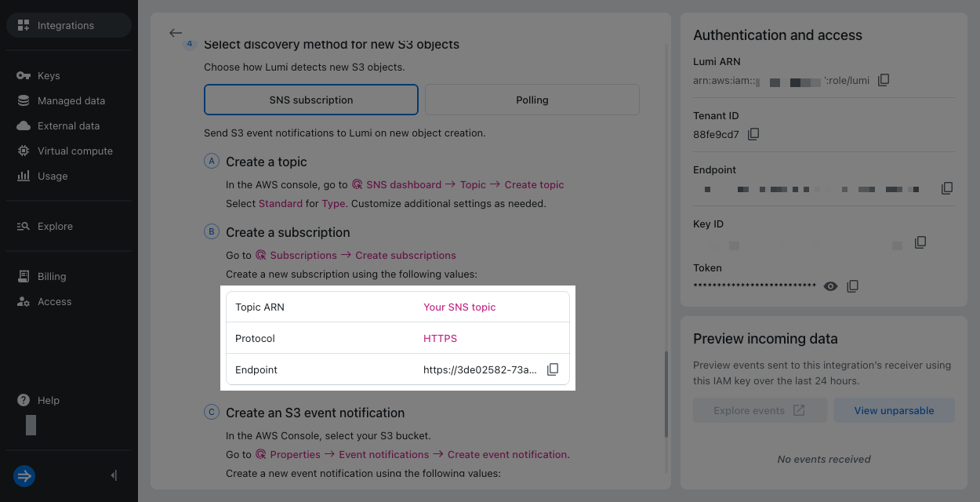Image resolution: width=980 pixels, height=502 pixels.
Task: Click the No events received message
Action: [824, 459]
